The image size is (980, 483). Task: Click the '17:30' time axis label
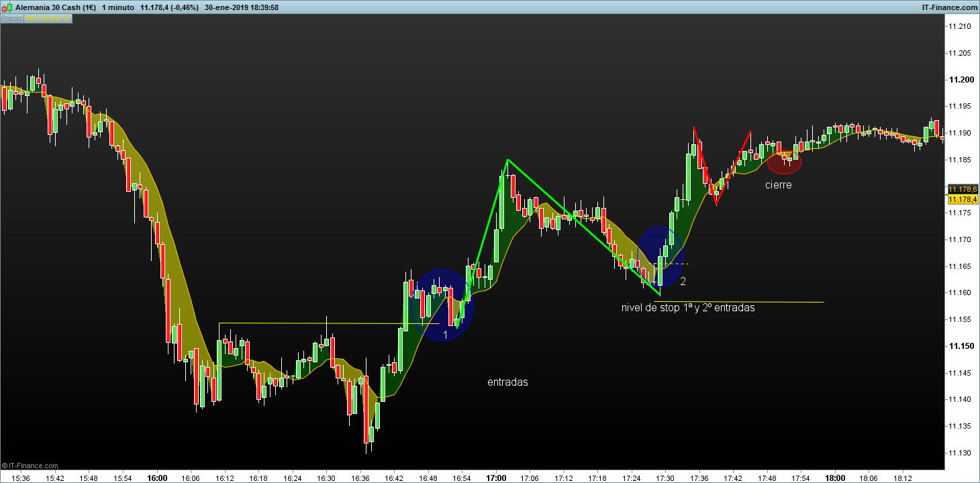point(665,478)
